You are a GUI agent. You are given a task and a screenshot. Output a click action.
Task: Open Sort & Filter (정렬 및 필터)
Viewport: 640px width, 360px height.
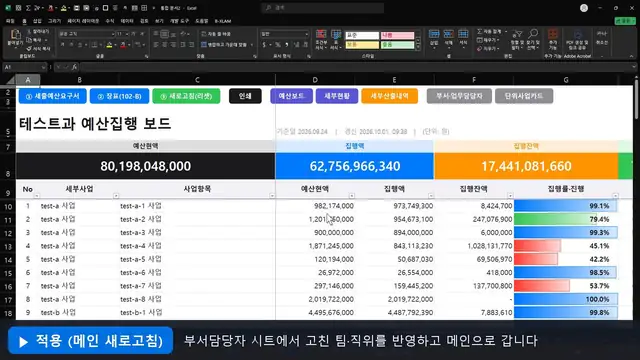pyautogui.click(x=517, y=39)
